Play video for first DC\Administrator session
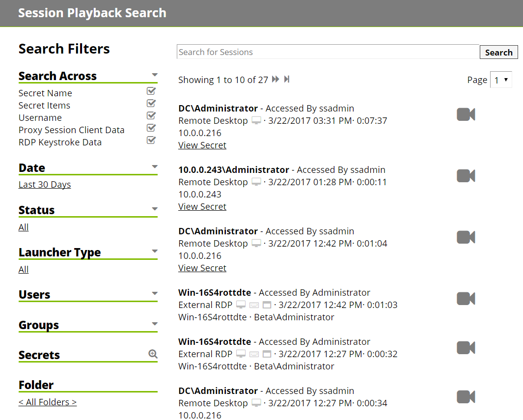 click(466, 114)
